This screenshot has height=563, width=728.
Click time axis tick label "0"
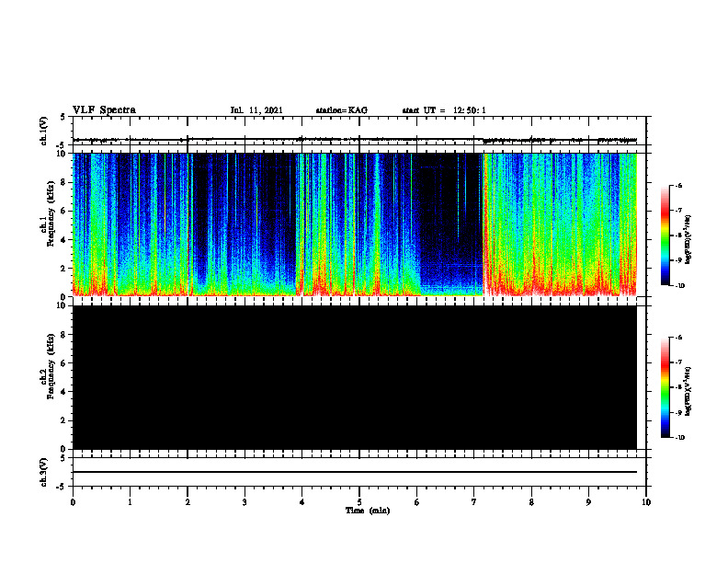point(73,502)
